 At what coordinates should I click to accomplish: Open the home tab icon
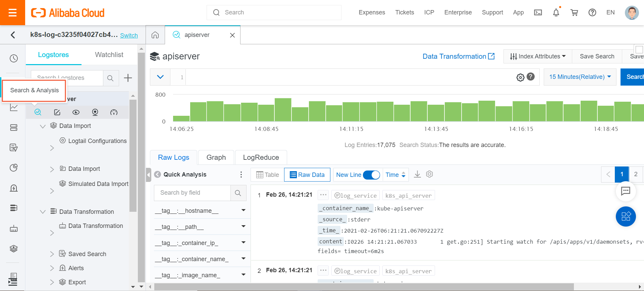point(155,35)
